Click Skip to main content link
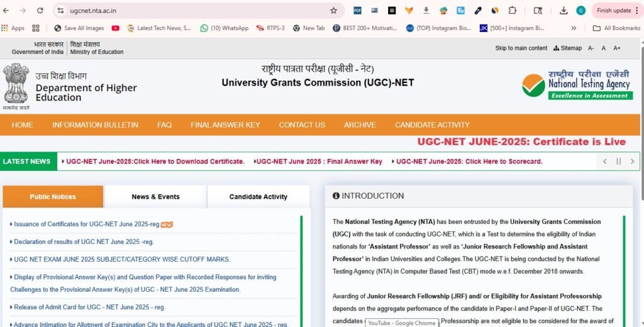This screenshot has width=644, height=327. point(521,48)
